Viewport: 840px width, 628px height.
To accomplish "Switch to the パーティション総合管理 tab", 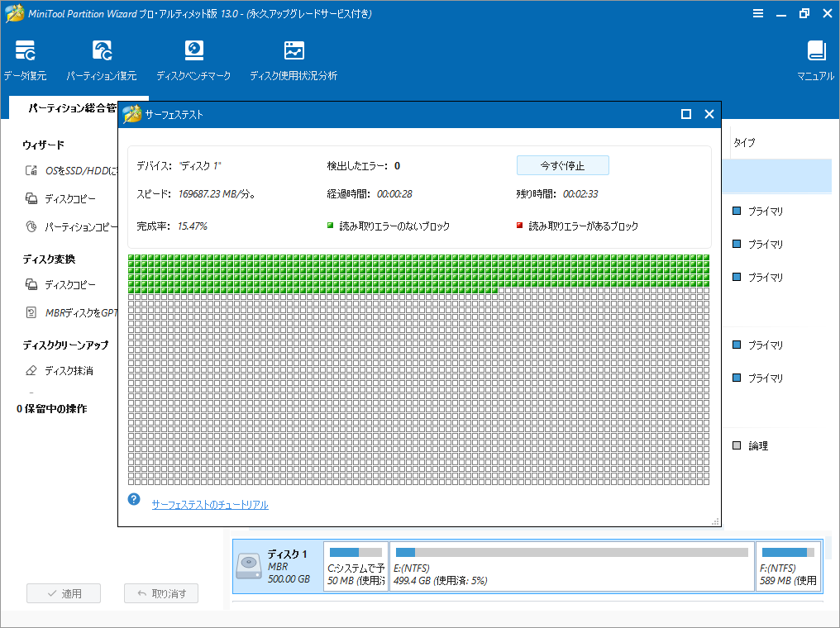I will click(74, 107).
